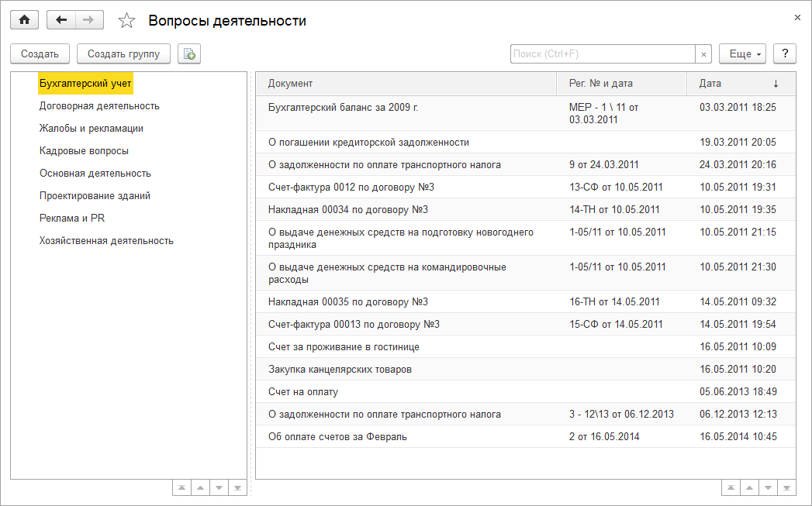This screenshot has height=506, width=812.
Task: Add page to favorites with the star
Action: click(126, 21)
